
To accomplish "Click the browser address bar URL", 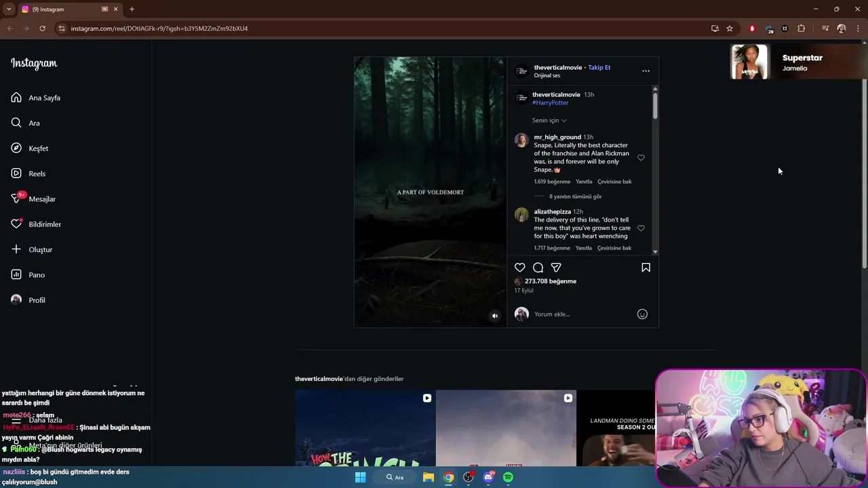I will coord(159,28).
